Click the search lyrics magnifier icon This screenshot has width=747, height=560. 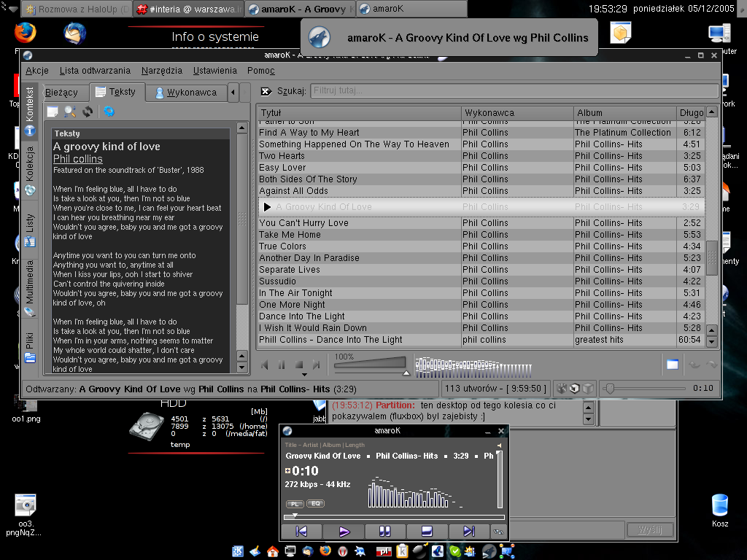(70, 112)
